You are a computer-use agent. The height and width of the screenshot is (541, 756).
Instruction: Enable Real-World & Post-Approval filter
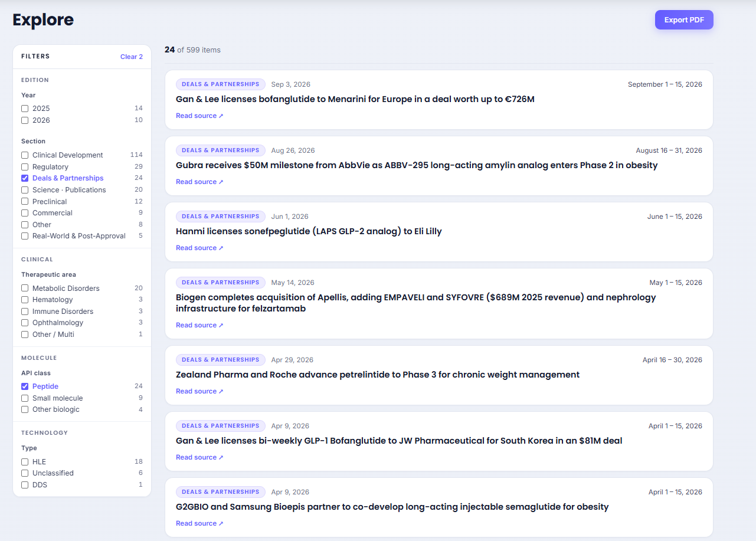pyautogui.click(x=25, y=236)
